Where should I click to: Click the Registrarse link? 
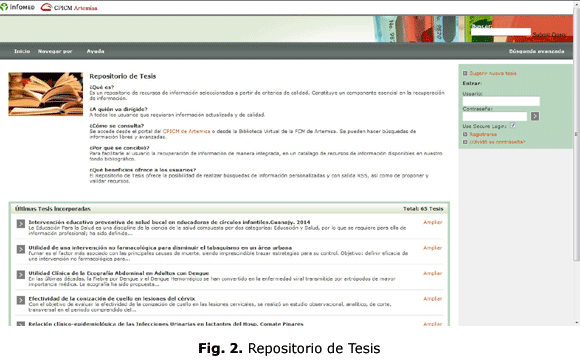point(483,134)
